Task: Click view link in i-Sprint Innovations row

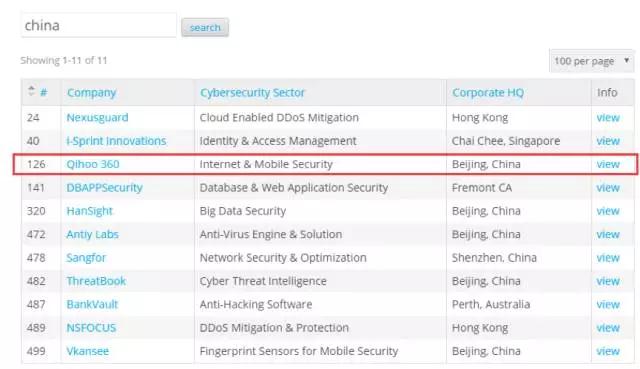Action: [608, 141]
